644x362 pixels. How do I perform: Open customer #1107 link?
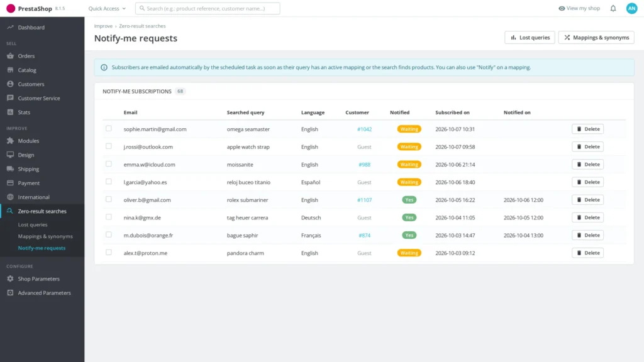[364, 200]
